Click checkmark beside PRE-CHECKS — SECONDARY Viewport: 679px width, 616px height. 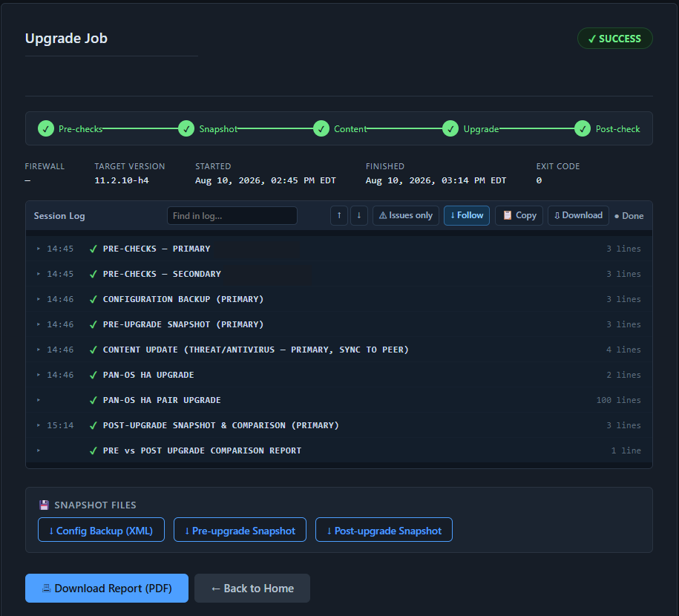(93, 274)
